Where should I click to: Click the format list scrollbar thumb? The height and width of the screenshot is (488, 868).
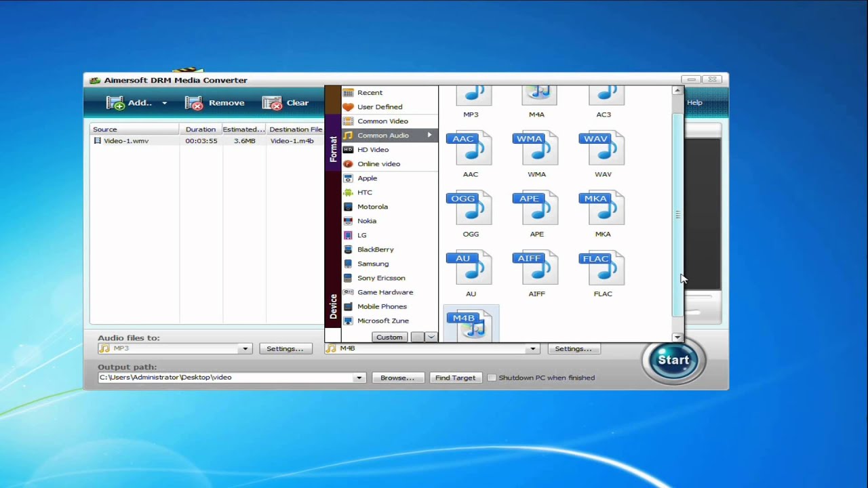(x=677, y=215)
